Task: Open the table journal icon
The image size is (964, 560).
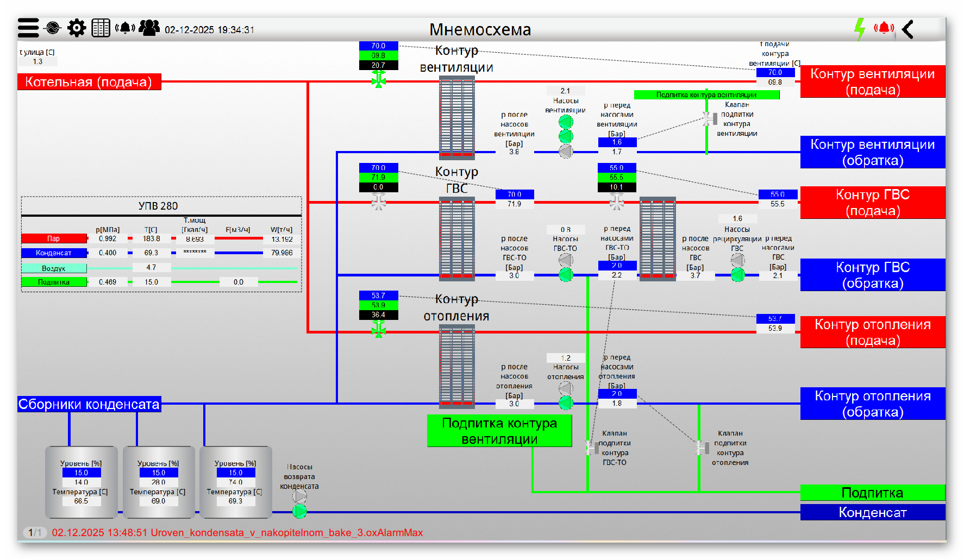Action: point(101,28)
